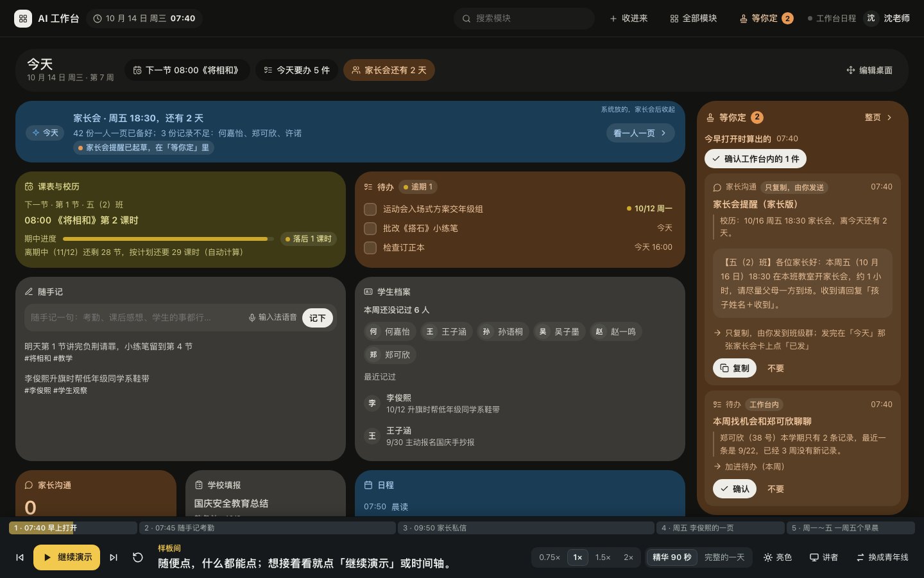Open 看一人一页 chevron button
The width and height of the screenshot is (924, 578).
point(640,133)
